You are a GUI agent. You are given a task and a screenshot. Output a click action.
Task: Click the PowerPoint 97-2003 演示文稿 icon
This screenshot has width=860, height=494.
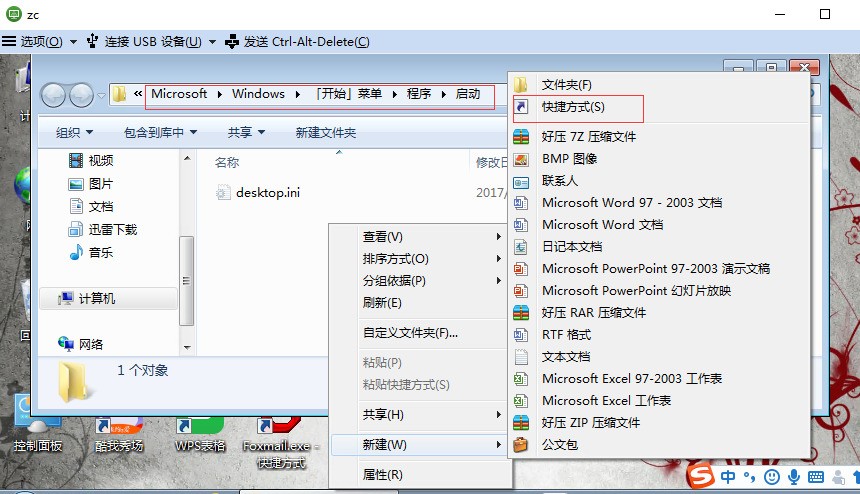[x=520, y=269]
